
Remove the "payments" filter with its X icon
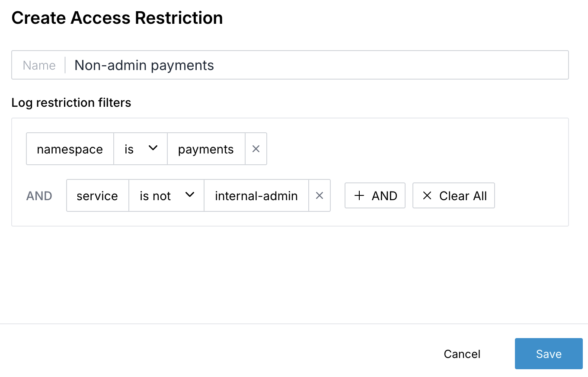pos(256,149)
